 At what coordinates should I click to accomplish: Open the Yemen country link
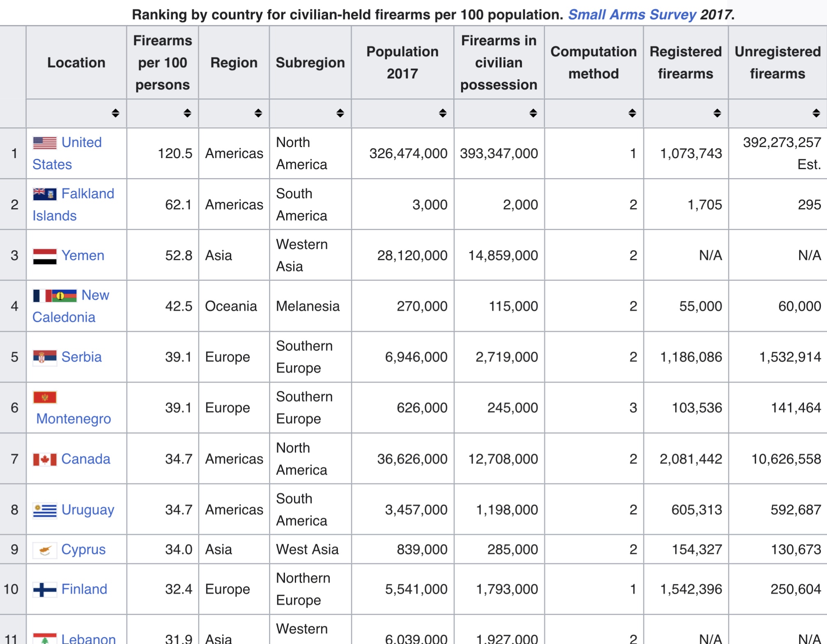click(83, 256)
